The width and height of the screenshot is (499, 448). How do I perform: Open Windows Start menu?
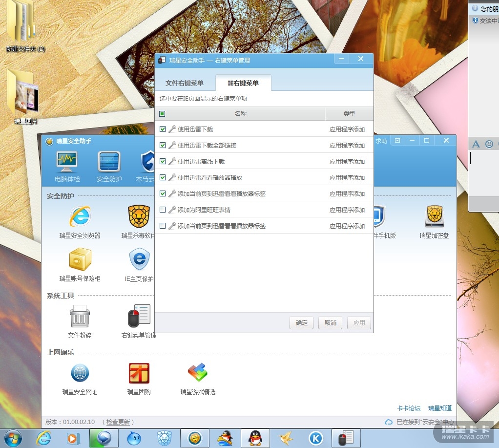point(13,438)
